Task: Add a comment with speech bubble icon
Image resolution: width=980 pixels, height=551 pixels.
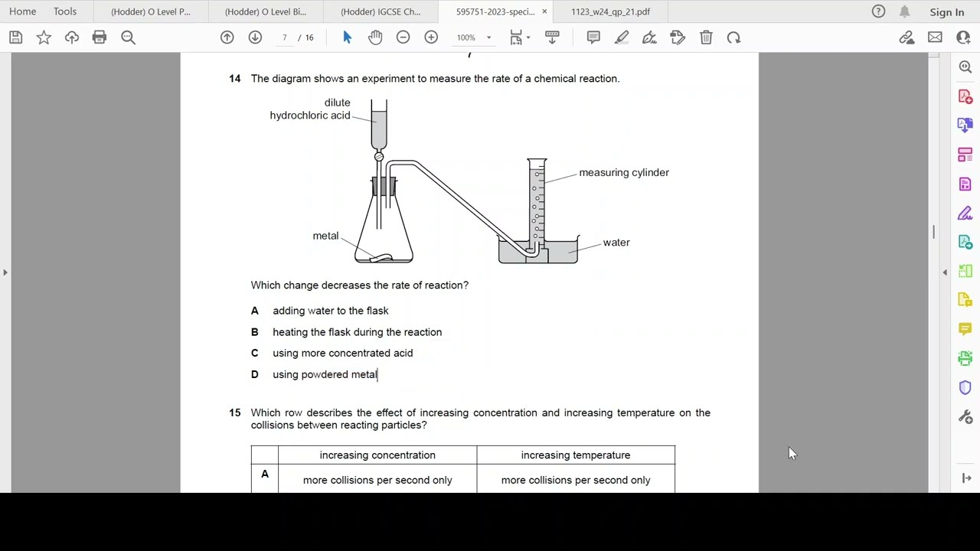Action: point(593,37)
